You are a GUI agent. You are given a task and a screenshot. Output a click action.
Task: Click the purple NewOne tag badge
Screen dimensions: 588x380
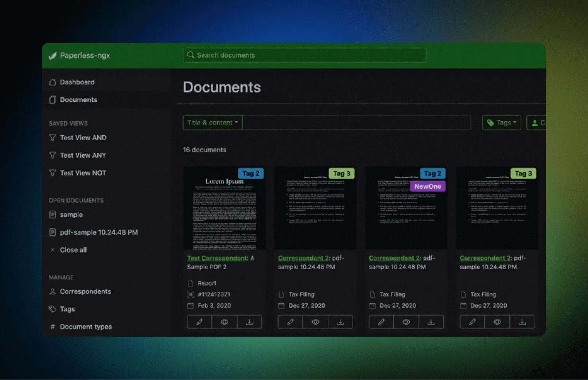[428, 186]
